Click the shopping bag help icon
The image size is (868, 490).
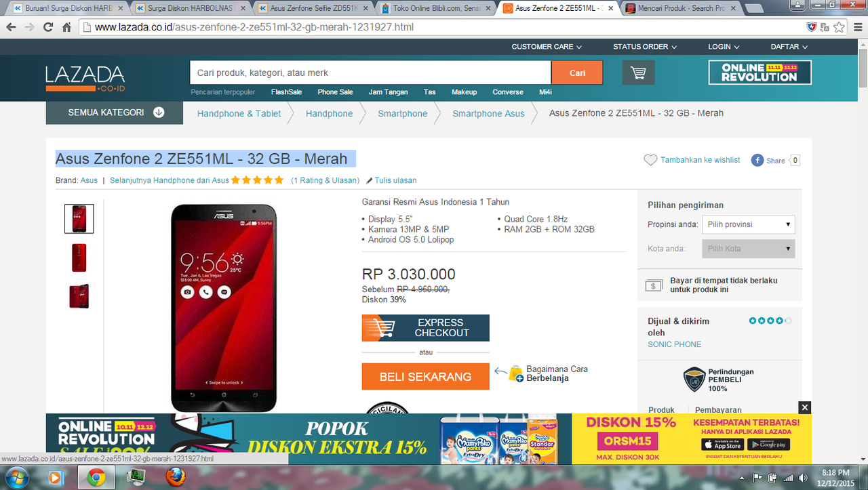tap(516, 373)
